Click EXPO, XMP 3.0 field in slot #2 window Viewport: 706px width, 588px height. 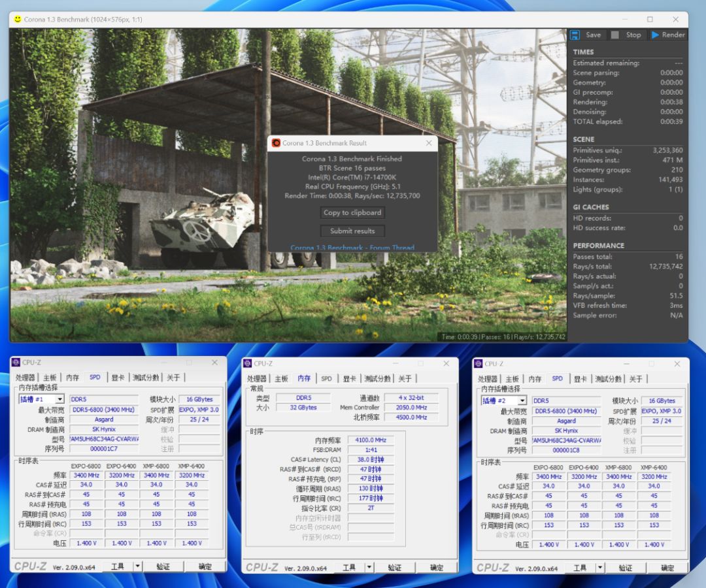pyautogui.click(x=662, y=411)
